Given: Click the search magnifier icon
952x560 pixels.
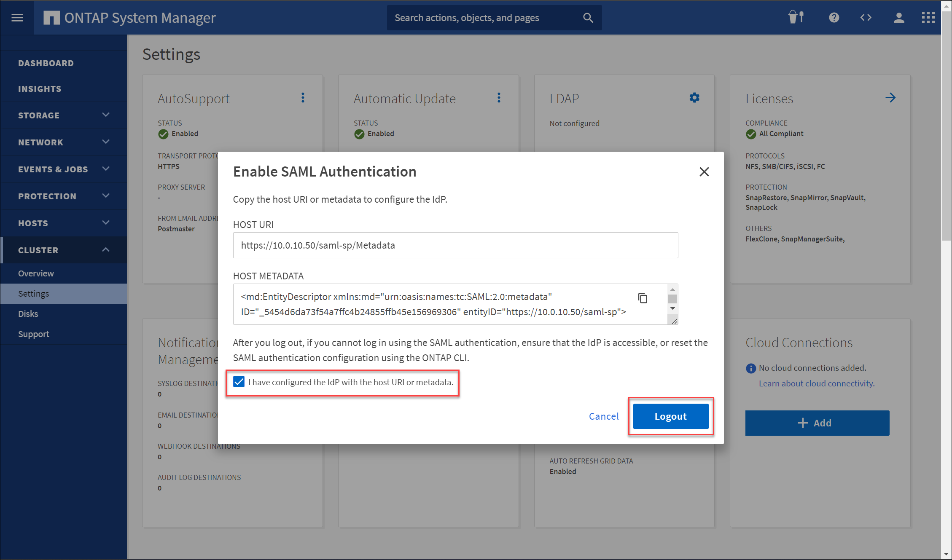Looking at the screenshot, I should click(588, 18).
